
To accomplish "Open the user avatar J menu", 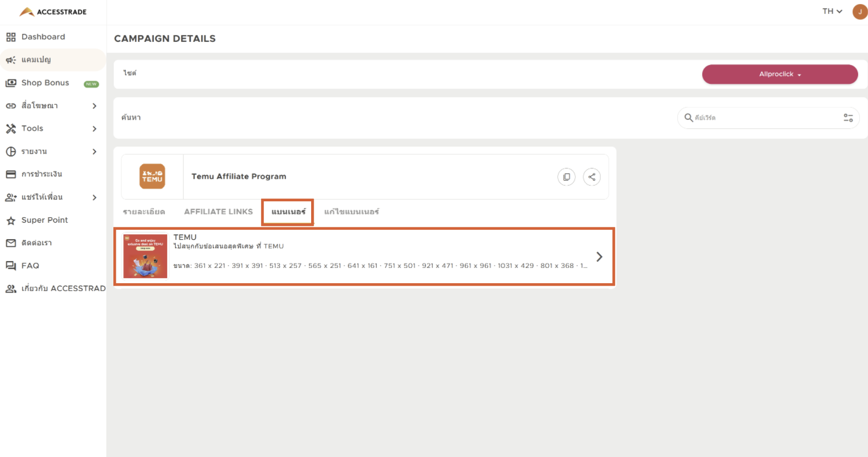I will 860,11.
